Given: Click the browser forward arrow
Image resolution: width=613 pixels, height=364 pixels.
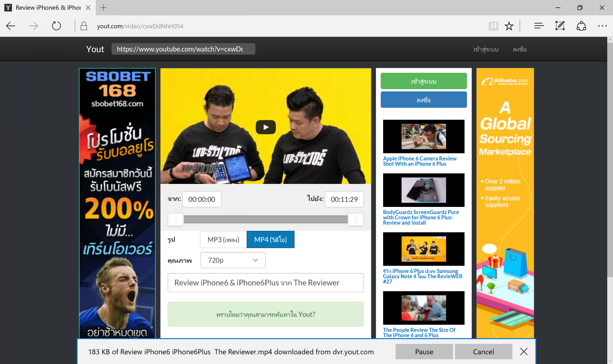Looking at the screenshot, I should [x=34, y=26].
